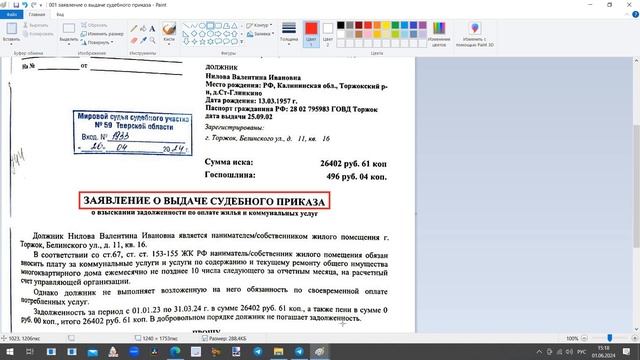
Task: Click the Undo arrow in title bar
Action: (x=24, y=5)
